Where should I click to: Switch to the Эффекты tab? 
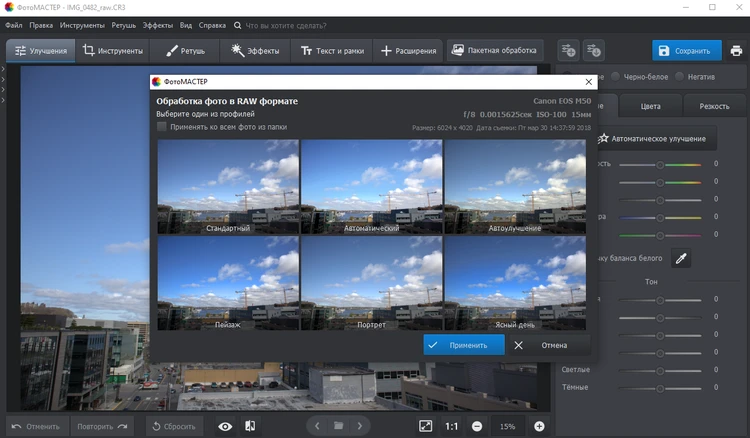pyautogui.click(x=255, y=50)
